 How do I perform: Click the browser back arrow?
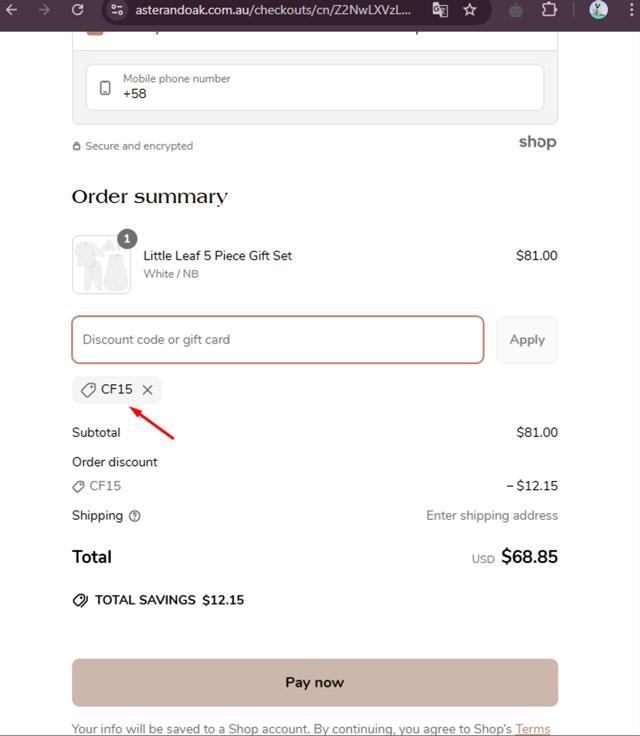tap(12, 10)
